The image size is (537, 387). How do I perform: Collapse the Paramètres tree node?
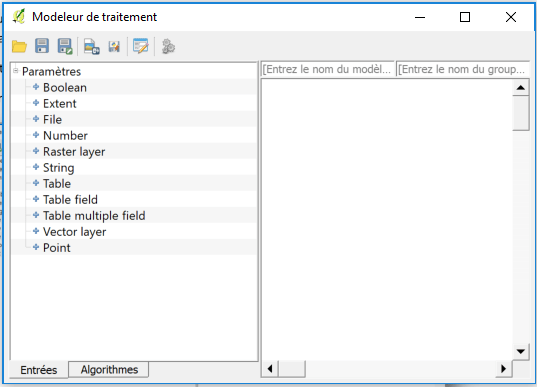point(15,71)
